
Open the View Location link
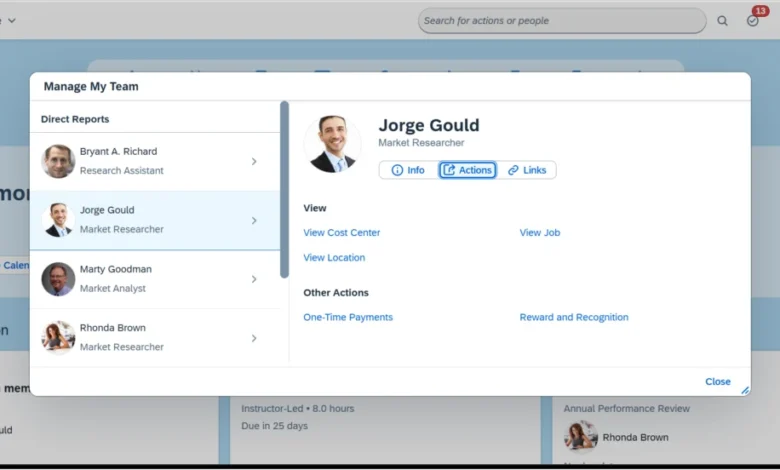[x=334, y=258]
